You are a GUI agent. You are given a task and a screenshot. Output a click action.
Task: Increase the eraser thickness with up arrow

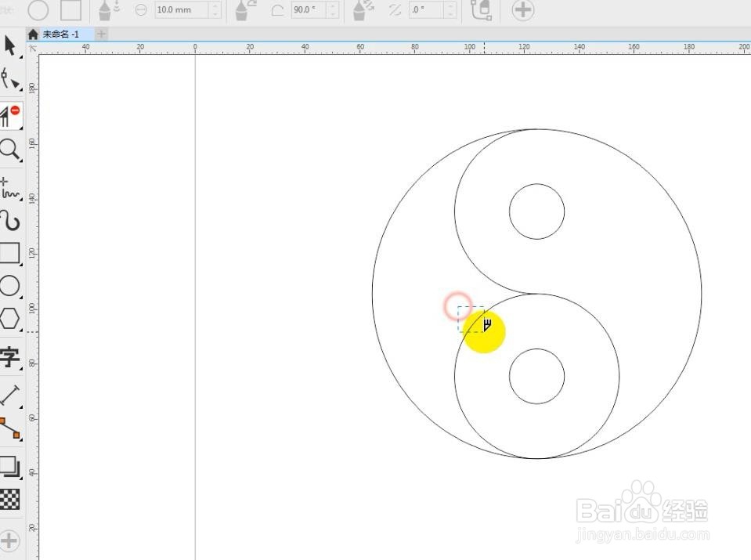[x=215, y=5]
